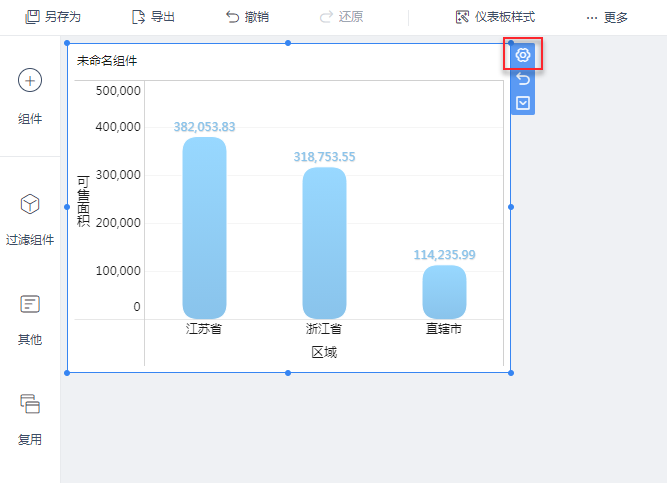This screenshot has height=483, width=667.
Task: Click the plus icon to add 组件
Action: [30, 80]
